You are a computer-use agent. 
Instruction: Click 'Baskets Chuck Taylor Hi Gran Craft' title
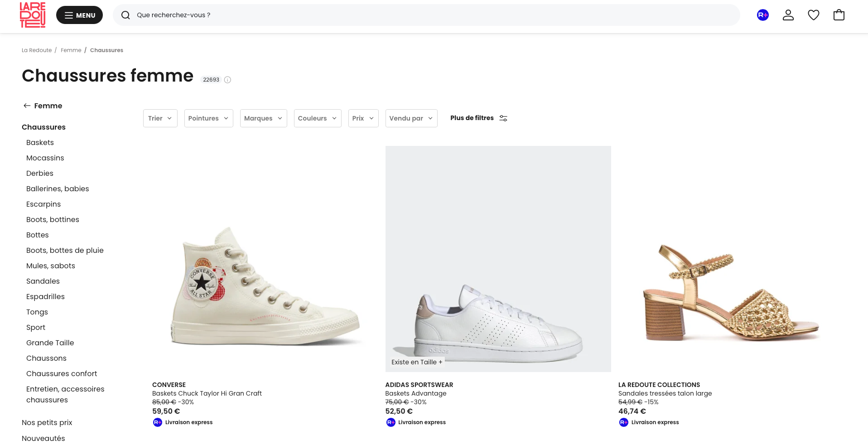[x=207, y=393]
